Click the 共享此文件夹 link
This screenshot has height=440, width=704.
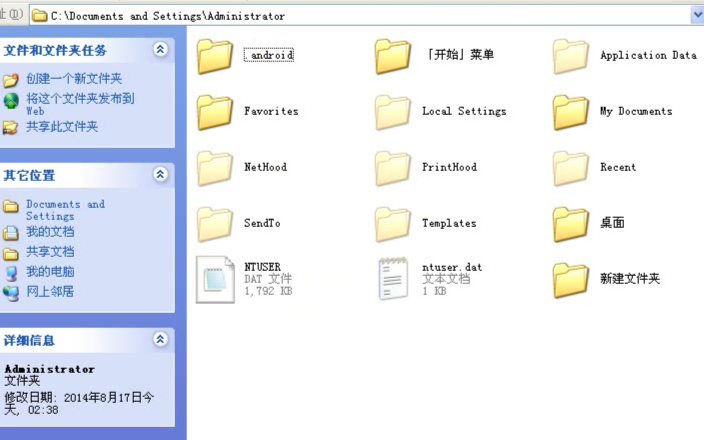point(62,127)
